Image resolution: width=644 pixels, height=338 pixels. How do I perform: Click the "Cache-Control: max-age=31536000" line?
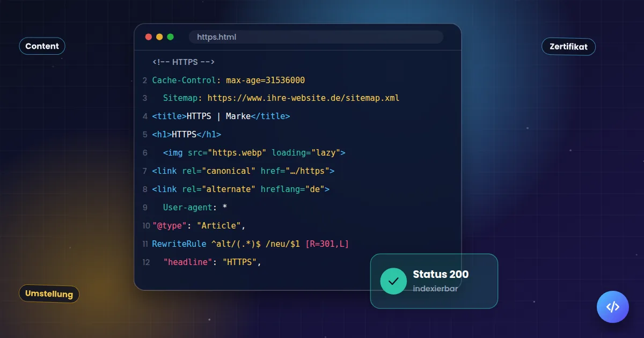pyautogui.click(x=229, y=80)
